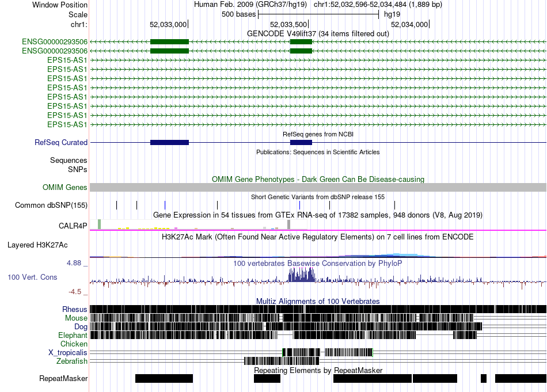
Task: Select the chr1:52,032,596-52,034,484 position text
Action: coord(378,5)
